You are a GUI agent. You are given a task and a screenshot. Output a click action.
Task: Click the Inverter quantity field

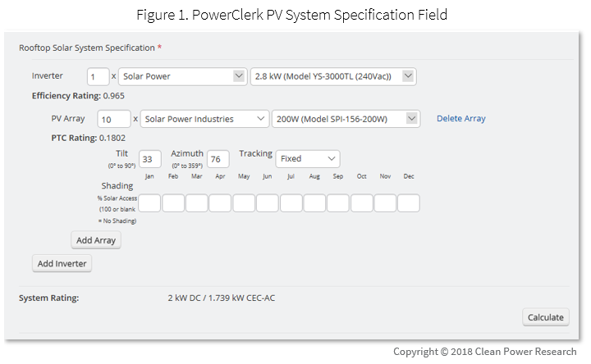point(98,77)
